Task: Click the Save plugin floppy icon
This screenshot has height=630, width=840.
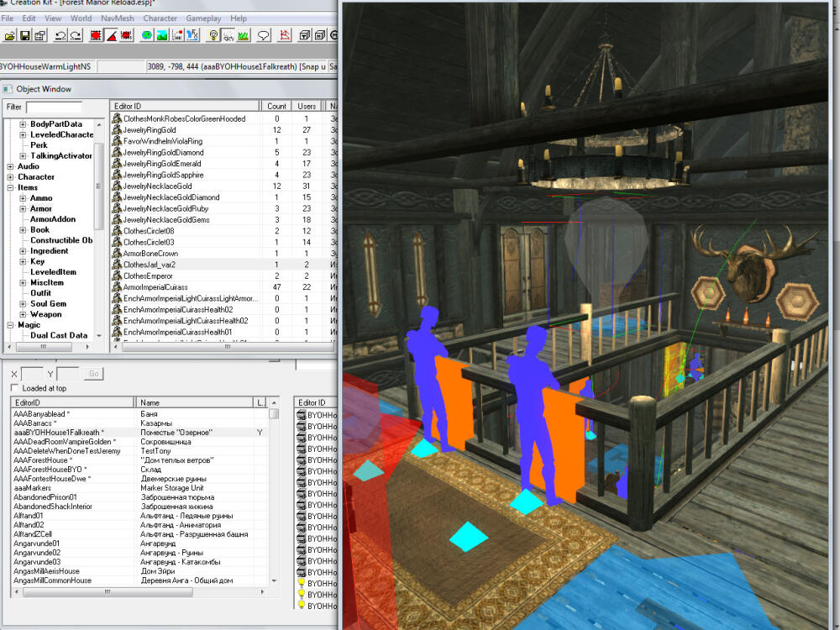Action: coord(24,36)
